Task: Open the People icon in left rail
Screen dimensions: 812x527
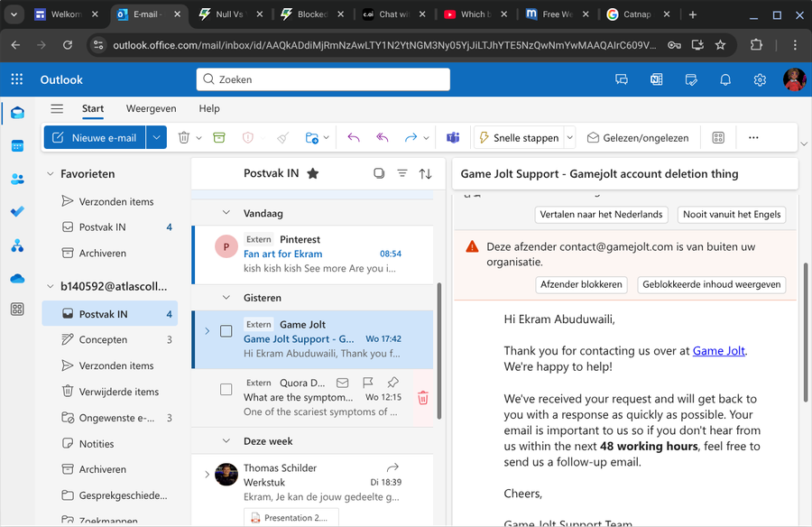Action: (17, 179)
